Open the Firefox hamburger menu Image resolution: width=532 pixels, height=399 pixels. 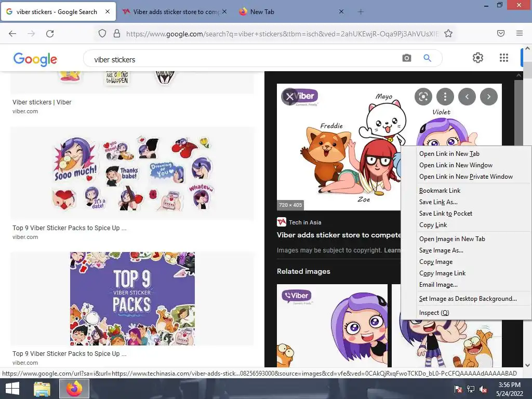[x=520, y=33]
